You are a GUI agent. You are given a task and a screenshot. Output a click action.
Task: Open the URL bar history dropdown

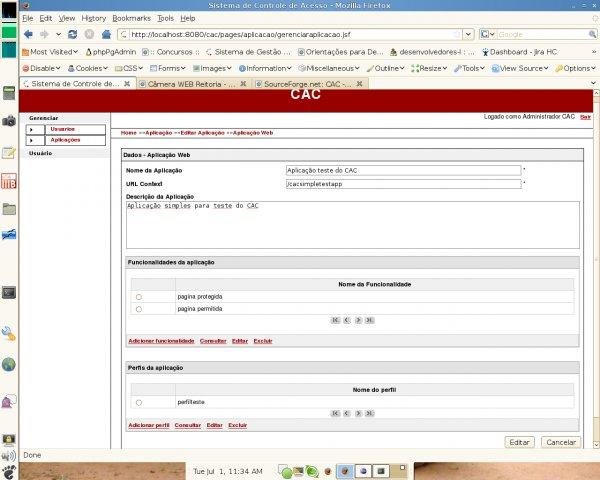click(x=468, y=34)
